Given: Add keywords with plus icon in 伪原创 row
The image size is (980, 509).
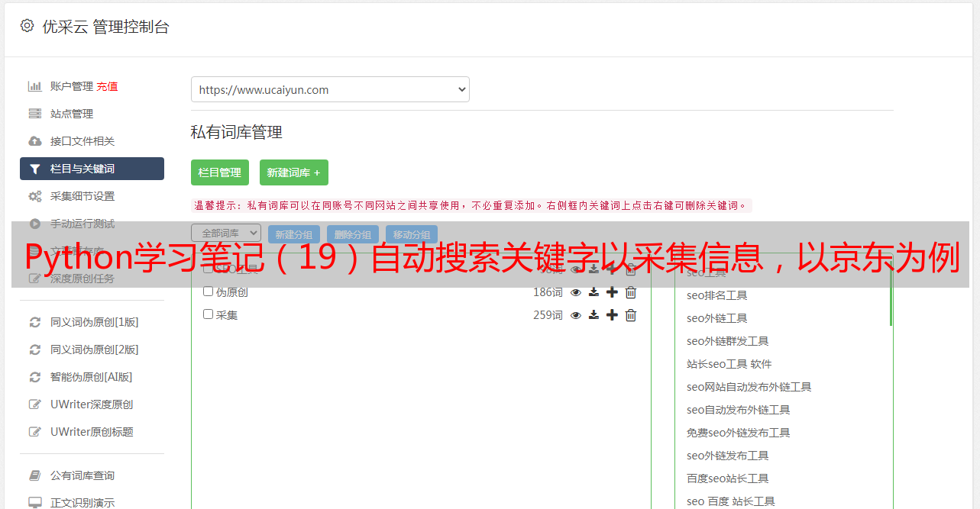Looking at the screenshot, I should point(612,292).
